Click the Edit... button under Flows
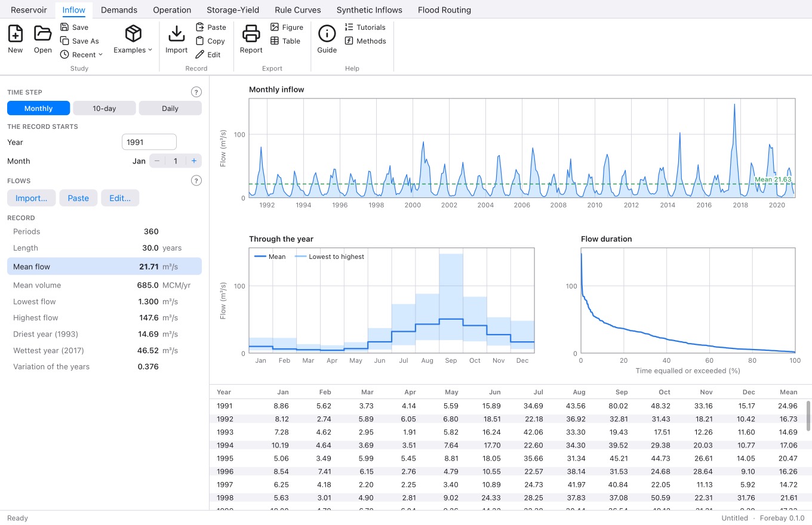The image size is (812, 525). (x=120, y=198)
